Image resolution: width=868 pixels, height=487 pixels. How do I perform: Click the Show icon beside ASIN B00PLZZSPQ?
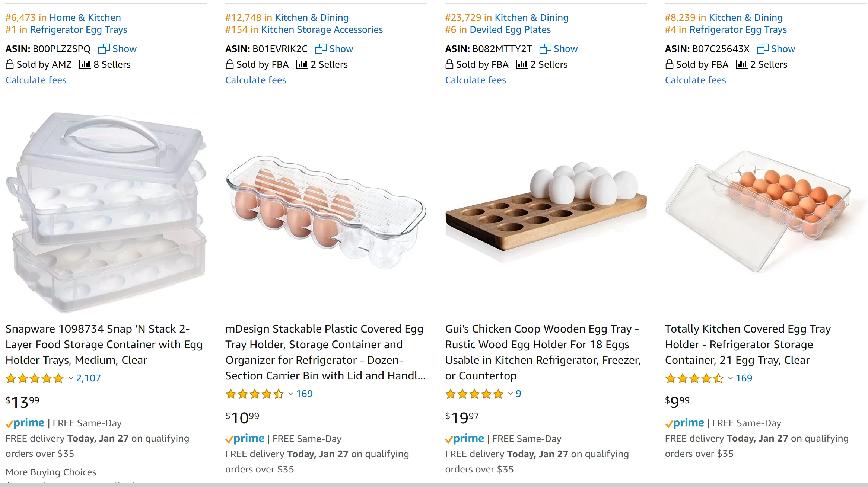click(104, 49)
